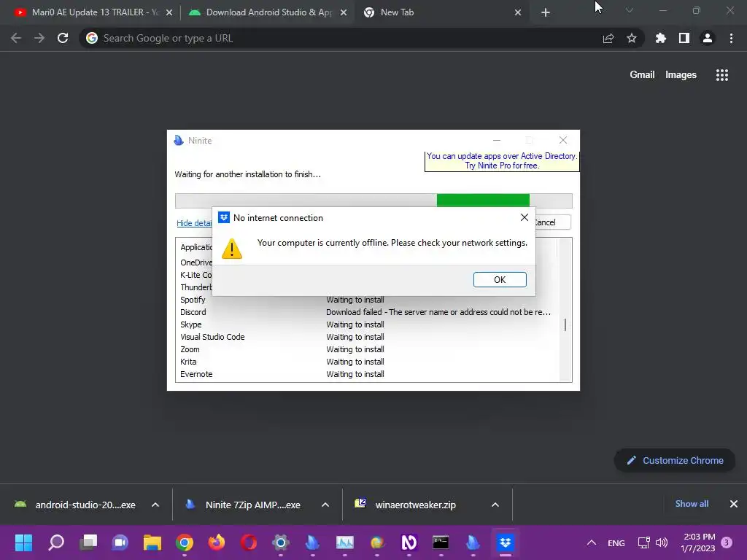Viewport: 747px width, 560px height.
Task: Expand Ninite exe download options chevron
Action: click(325, 505)
